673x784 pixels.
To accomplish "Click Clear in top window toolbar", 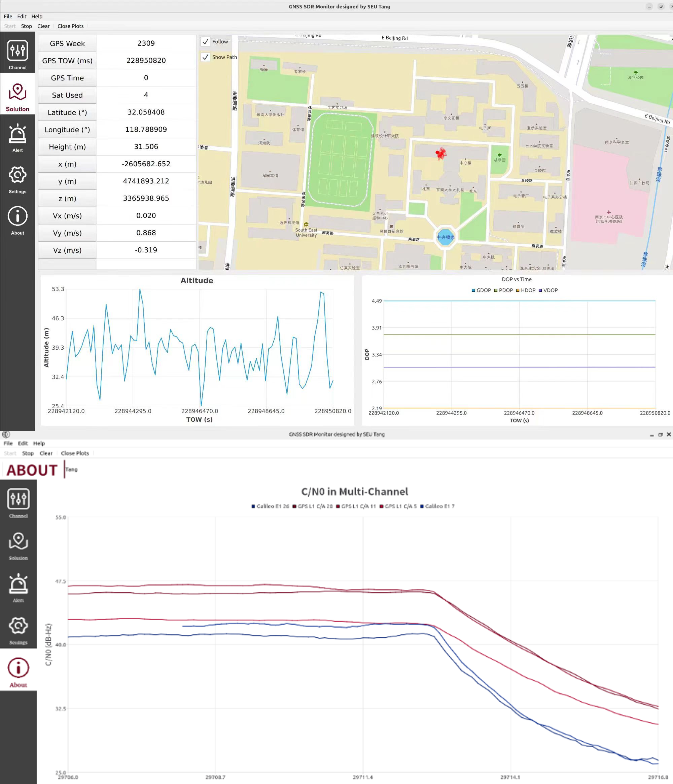I will click(43, 26).
